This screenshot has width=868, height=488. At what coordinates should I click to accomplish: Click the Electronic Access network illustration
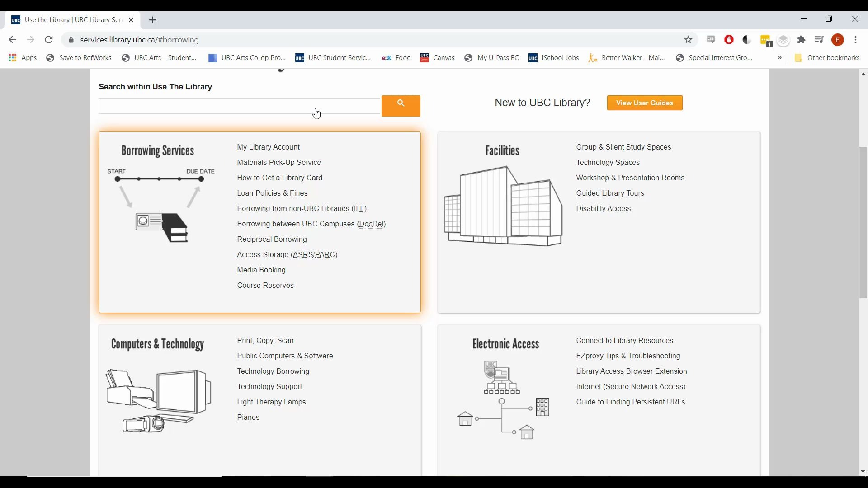coord(503,400)
